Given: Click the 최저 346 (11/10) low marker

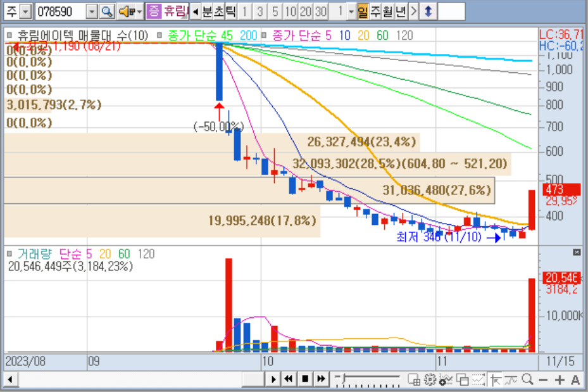Looking at the screenshot, I should (x=439, y=237).
